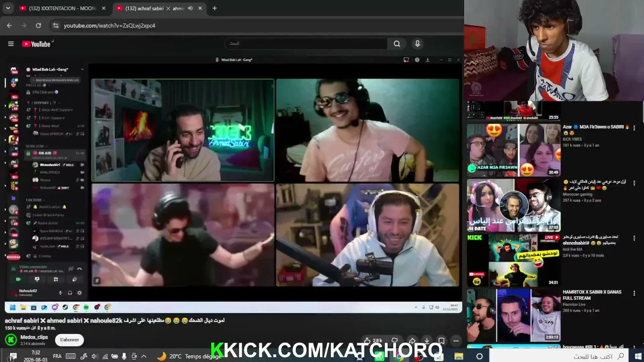644x362 pixels.
Task: Open the touch keyboard from the tray
Action: pos(71,356)
